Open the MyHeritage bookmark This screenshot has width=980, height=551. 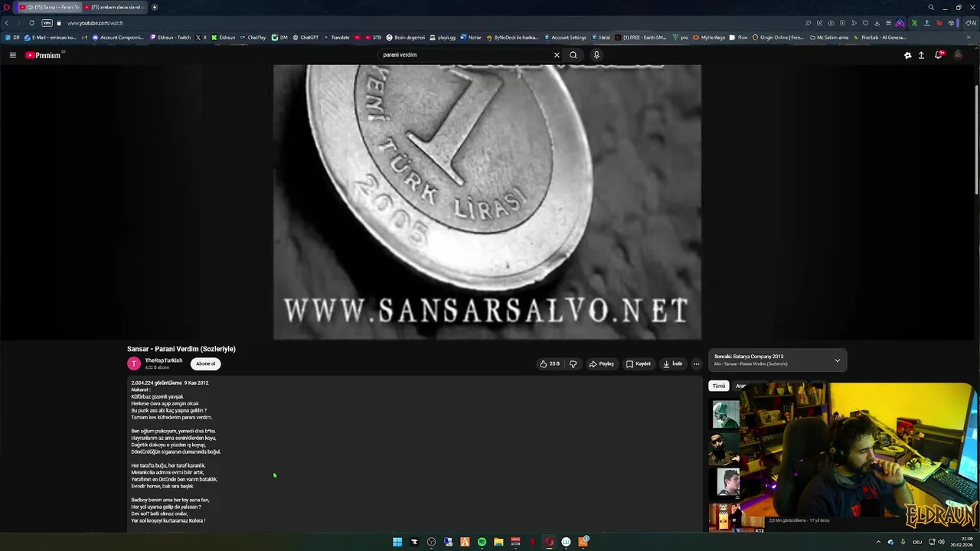click(709, 37)
